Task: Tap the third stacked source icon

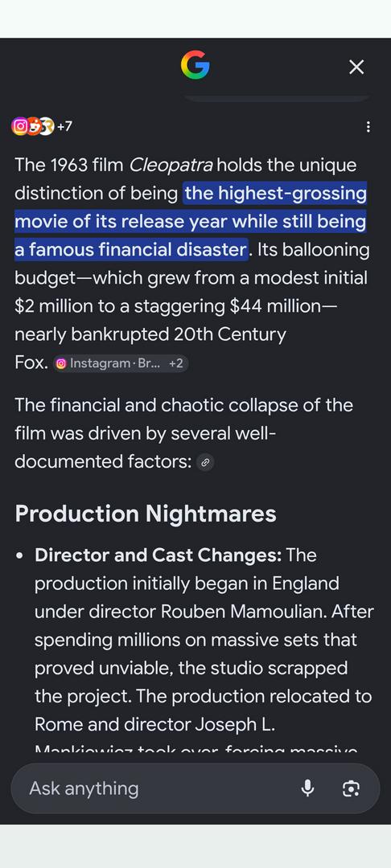Action: click(x=47, y=127)
